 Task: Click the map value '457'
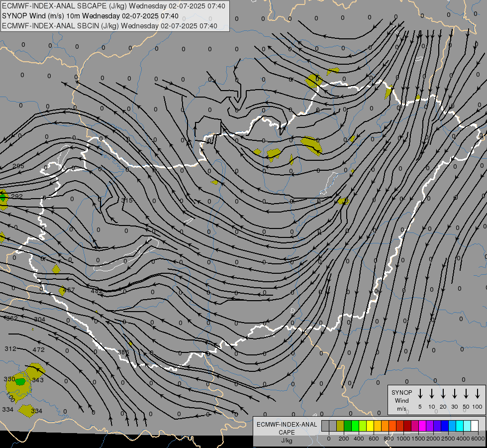click(69, 290)
